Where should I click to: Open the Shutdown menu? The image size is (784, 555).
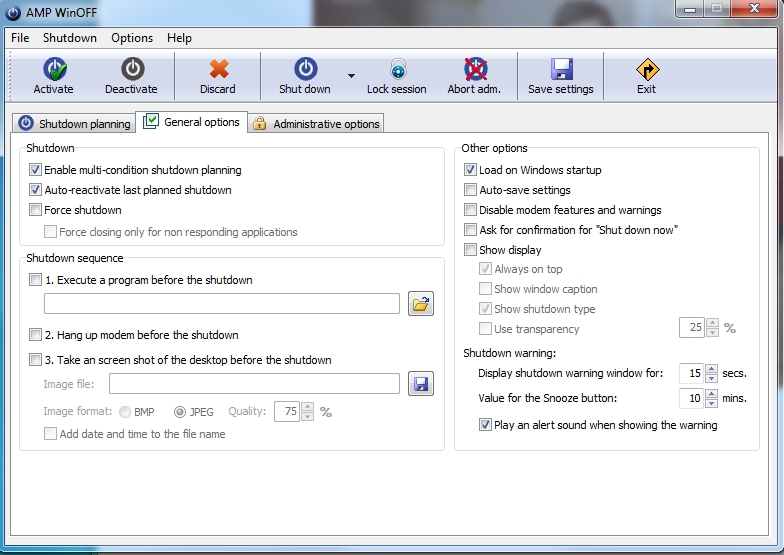coord(70,38)
